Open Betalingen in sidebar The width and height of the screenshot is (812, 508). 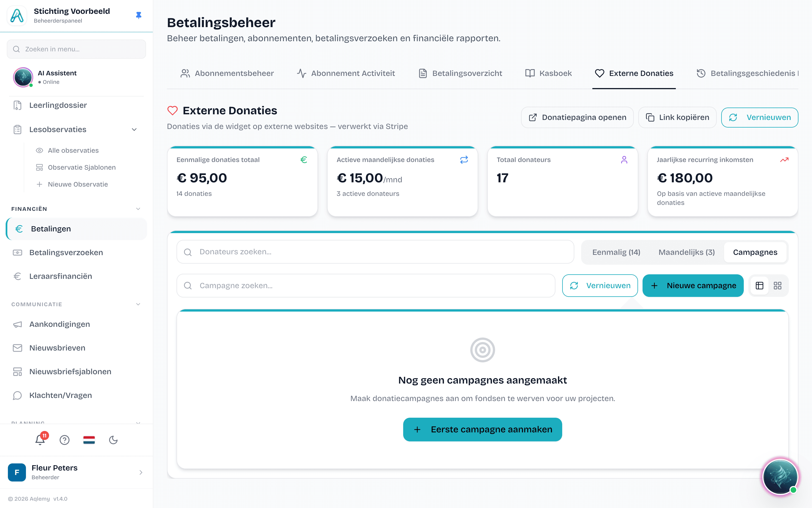(x=76, y=229)
